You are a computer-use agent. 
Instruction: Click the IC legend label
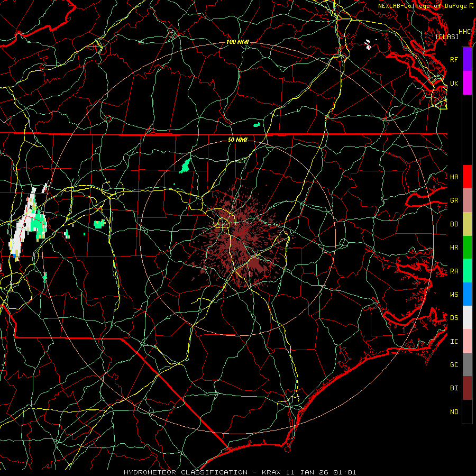(454, 342)
